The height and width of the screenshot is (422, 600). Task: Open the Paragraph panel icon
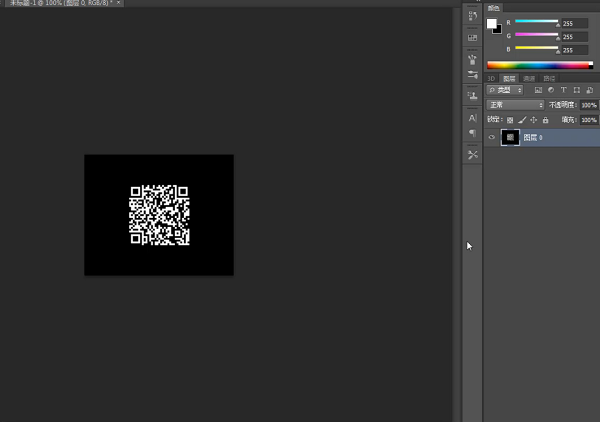(x=473, y=133)
